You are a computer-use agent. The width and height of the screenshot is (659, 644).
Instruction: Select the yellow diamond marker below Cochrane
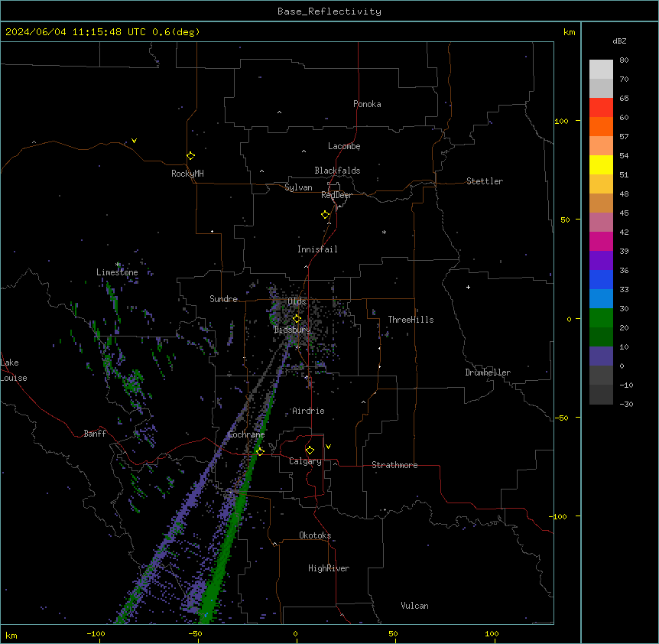(x=260, y=451)
